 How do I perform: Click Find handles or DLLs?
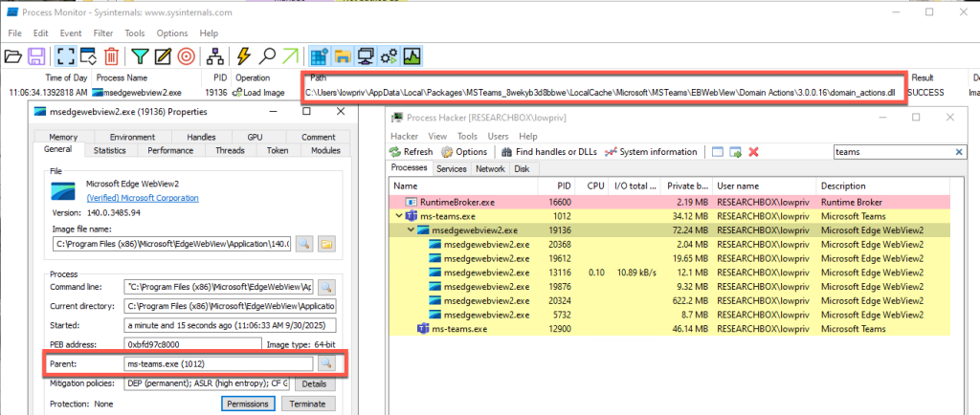click(549, 152)
